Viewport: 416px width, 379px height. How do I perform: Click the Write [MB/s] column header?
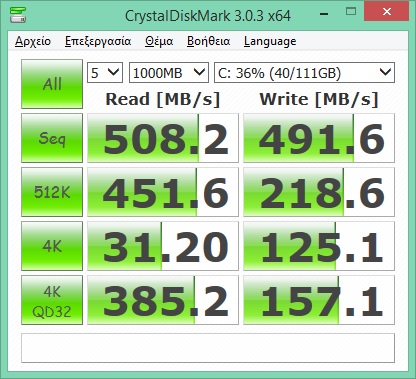pos(319,99)
